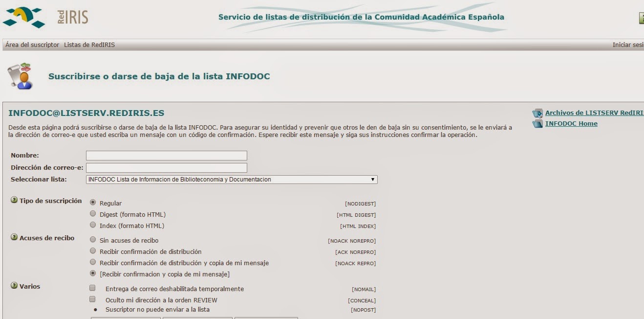Image resolution: width=644 pixels, height=319 pixels.
Task: Open the help icon beside Tipo de suscripción
Action: click(13, 200)
